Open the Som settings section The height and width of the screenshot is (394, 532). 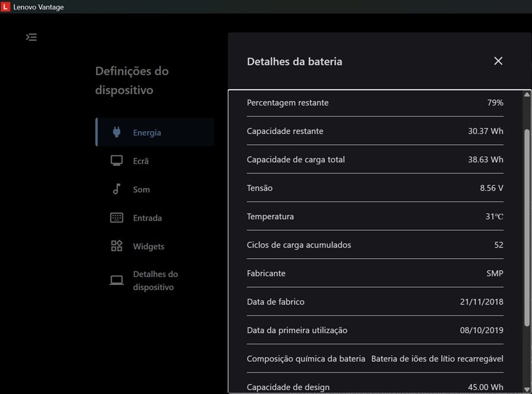tap(155, 189)
